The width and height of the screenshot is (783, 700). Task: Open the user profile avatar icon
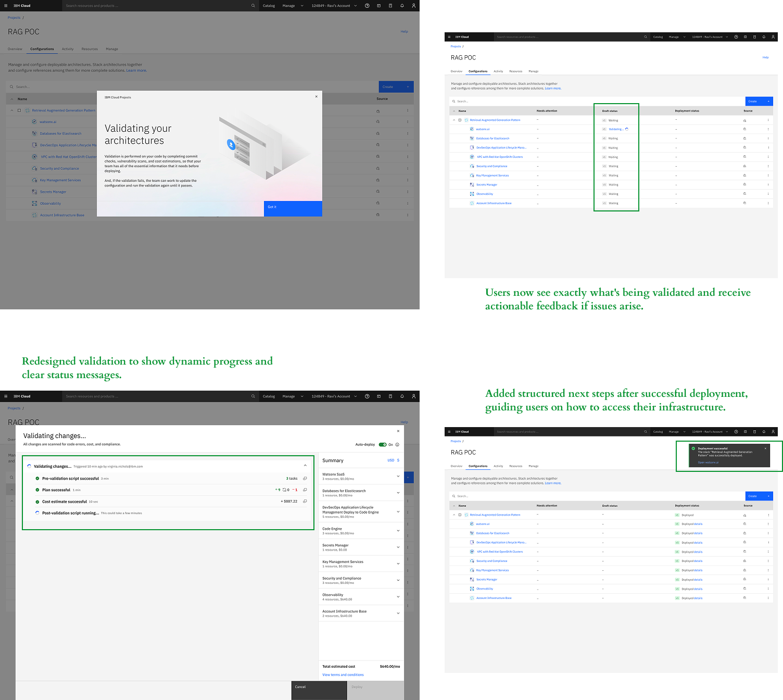coord(413,6)
